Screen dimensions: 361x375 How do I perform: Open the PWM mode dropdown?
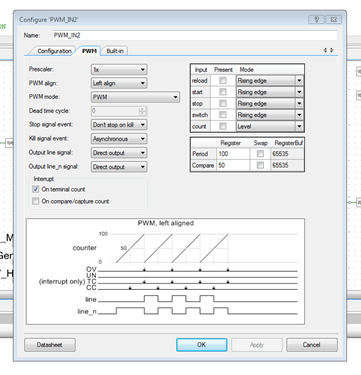(135, 97)
